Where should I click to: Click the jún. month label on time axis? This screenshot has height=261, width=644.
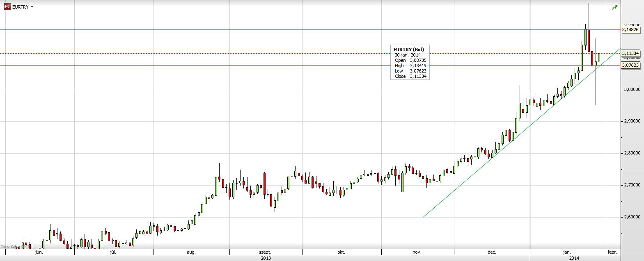coord(39,252)
